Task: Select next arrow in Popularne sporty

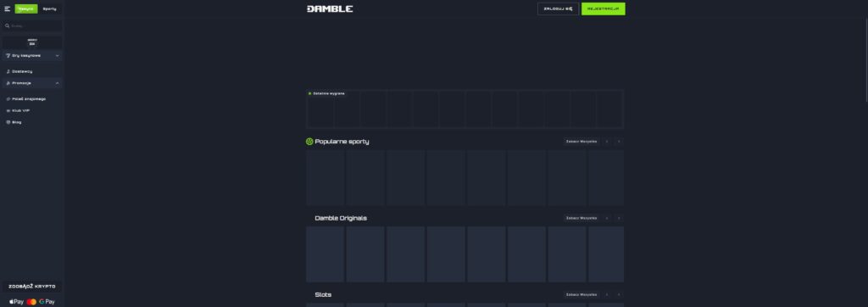Action: click(619, 142)
